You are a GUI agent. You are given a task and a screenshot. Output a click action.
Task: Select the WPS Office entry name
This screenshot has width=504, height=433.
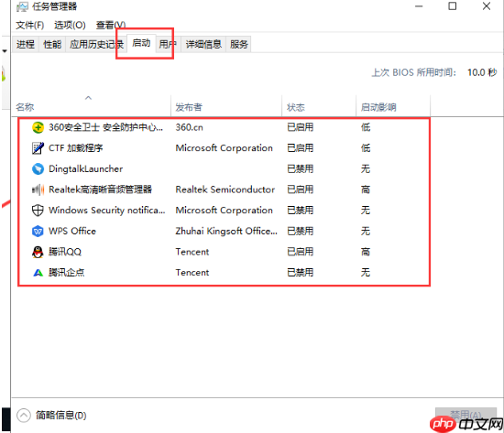point(72,231)
